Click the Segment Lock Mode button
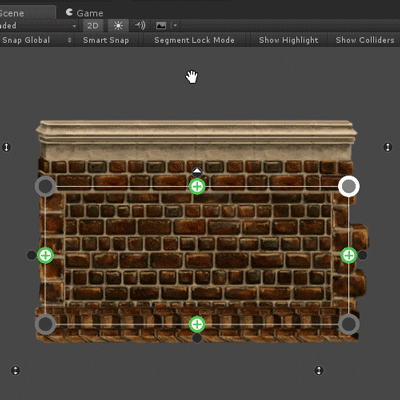This screenshot has height=400, width=400. (194, 40)
